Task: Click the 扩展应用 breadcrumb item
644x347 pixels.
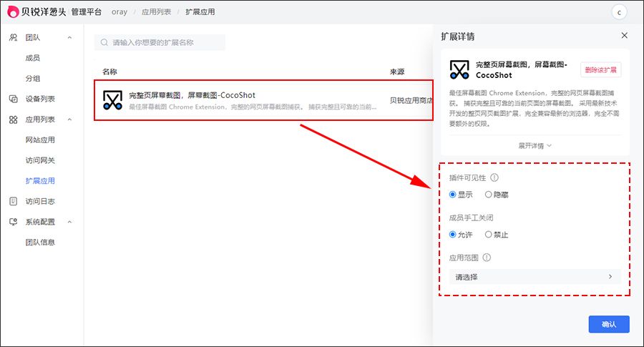Action: pyautogui.click(x=200, y=12)
